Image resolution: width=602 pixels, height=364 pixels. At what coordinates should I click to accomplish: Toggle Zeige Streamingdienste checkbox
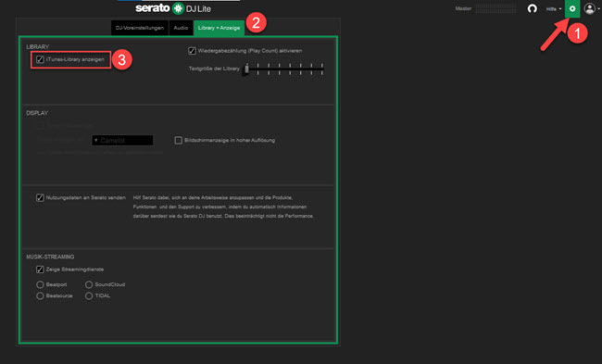coord(40,270)
